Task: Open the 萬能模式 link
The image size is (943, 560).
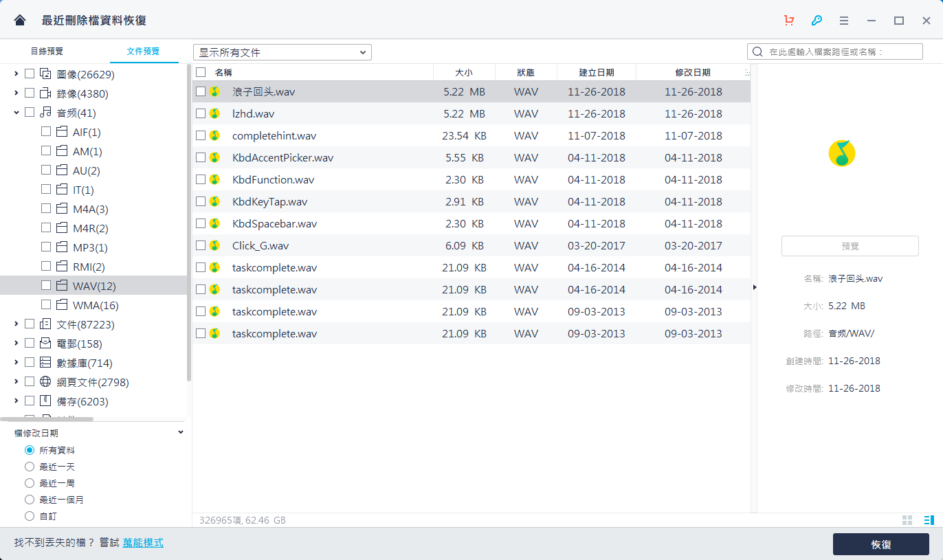Action: click(x=143, y=543)
